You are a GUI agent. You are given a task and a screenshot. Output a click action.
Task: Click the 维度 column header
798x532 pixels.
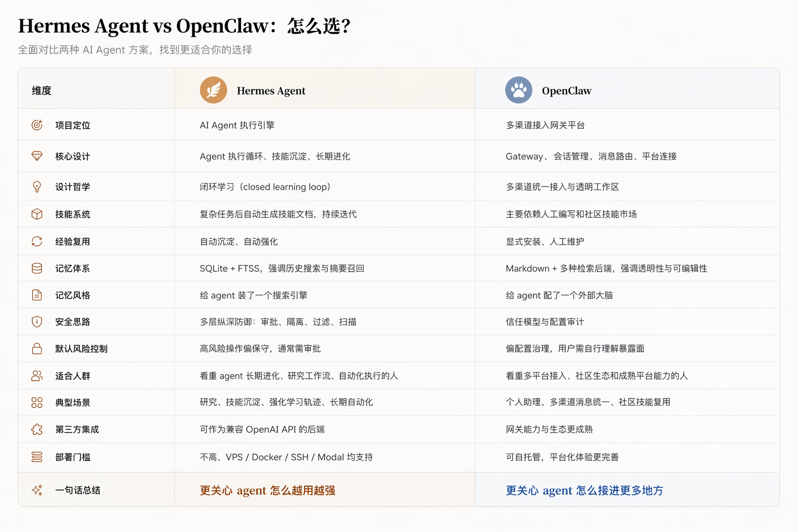(x=42, y=91)
